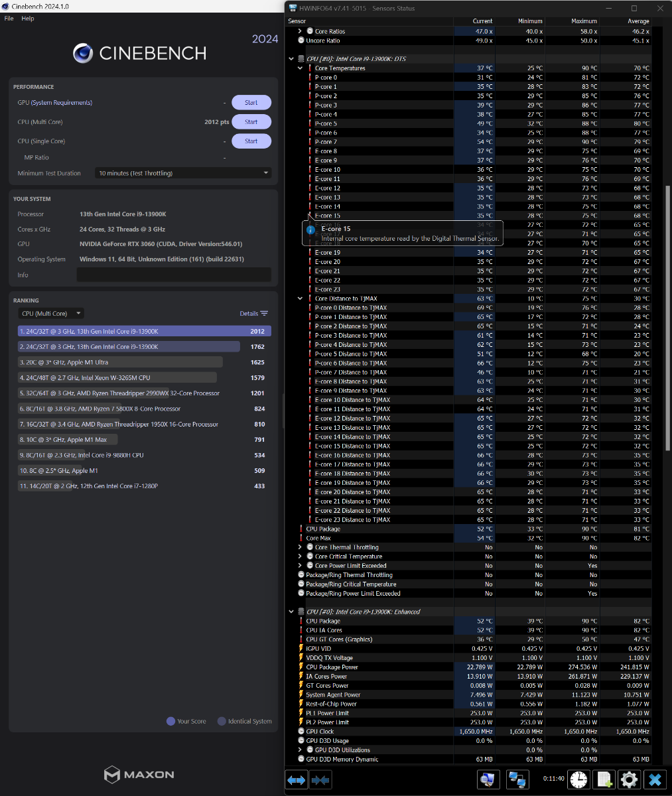Select the Intel Xeon W-3265M ranking row
The height and width of the screenshot is (796, 672).
click(x=144, y=378)
